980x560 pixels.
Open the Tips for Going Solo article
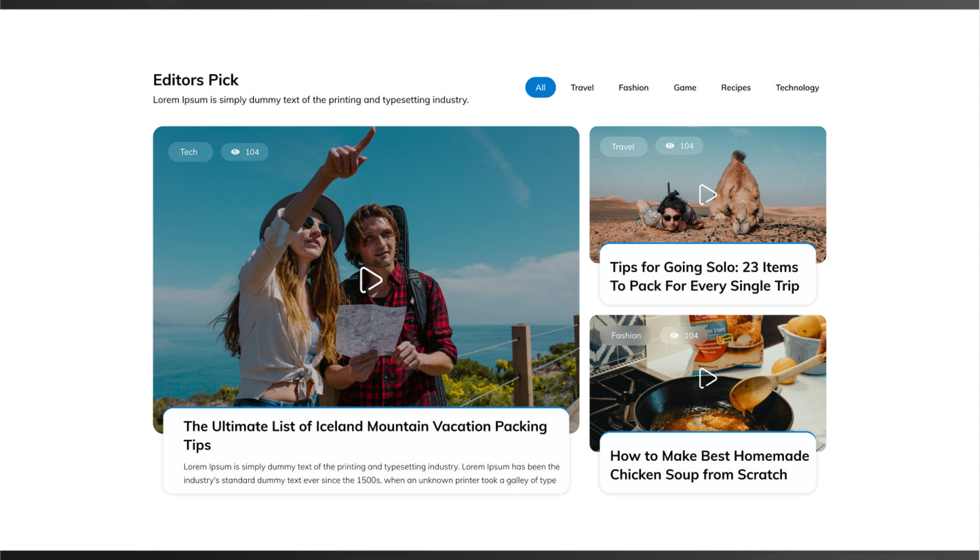coord(705,276)
